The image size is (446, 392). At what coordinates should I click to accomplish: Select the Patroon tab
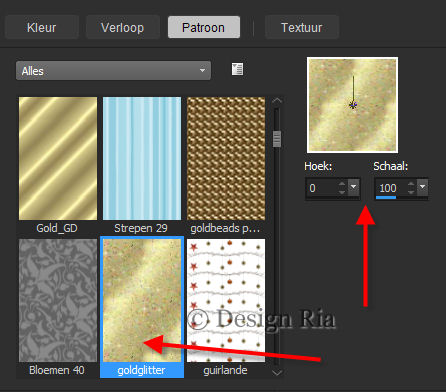tap(204, 27)
